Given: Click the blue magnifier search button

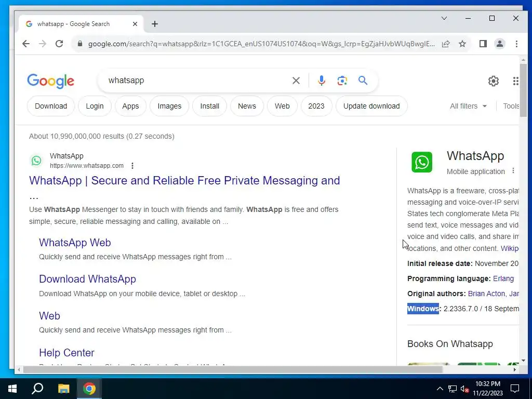Looking at the screenshot, I should [363, 81].
